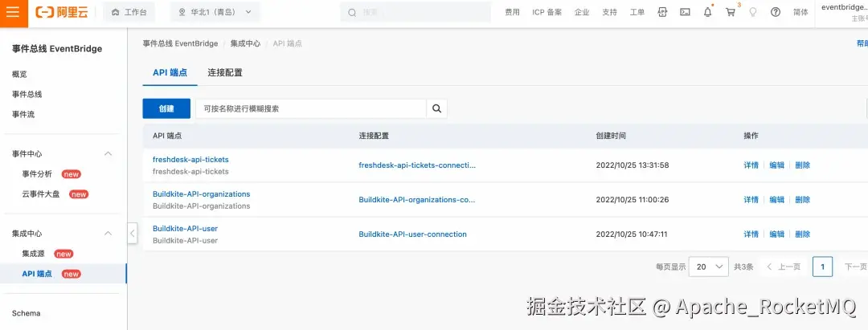Collapse the 事件中心 section
868x330 pixels.
point(108,153)
